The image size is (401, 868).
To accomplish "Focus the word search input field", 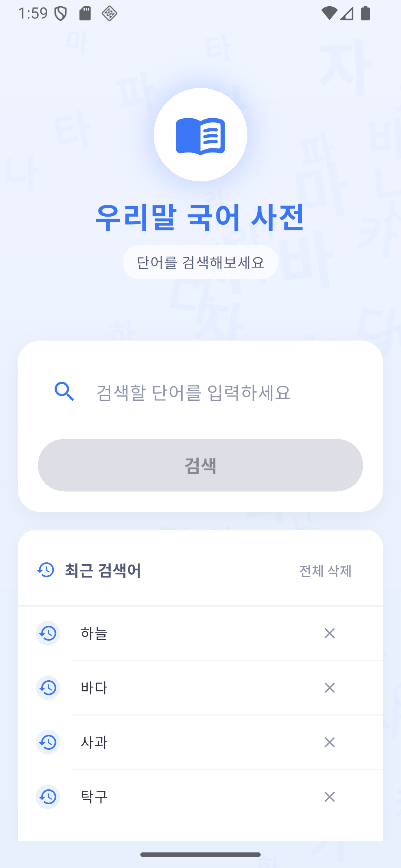I will pyautogui.click(x=200, y=392).
